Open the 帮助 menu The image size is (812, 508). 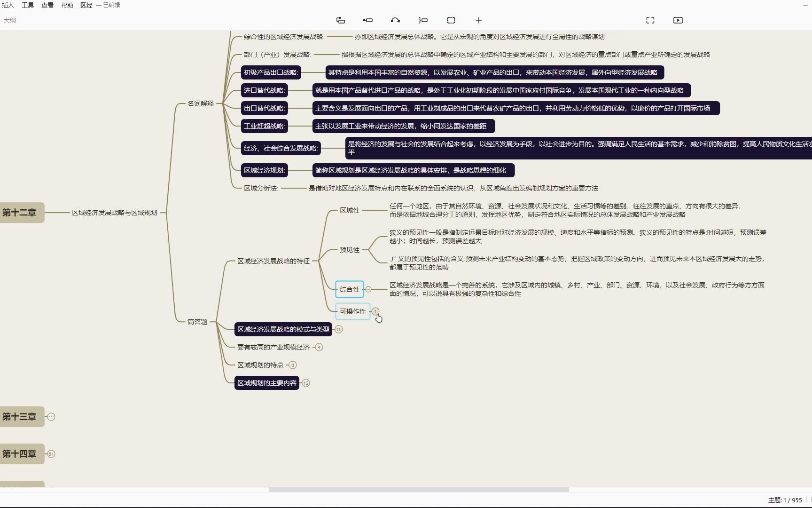(x=67, y=5)
